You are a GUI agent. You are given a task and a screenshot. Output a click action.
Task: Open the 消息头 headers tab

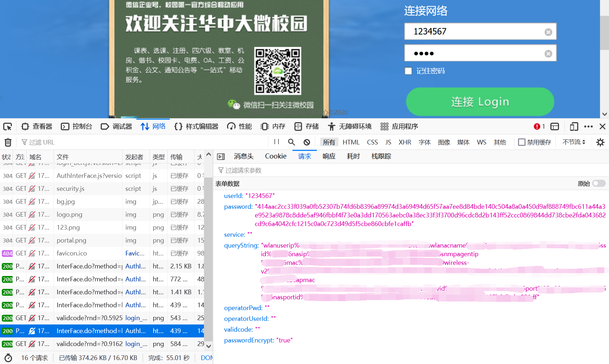pos(244,156)
